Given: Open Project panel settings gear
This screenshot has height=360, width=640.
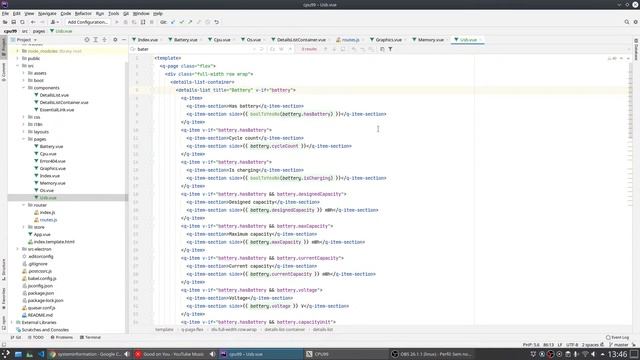Looking at the screenshot, I should tap(115, 40).
